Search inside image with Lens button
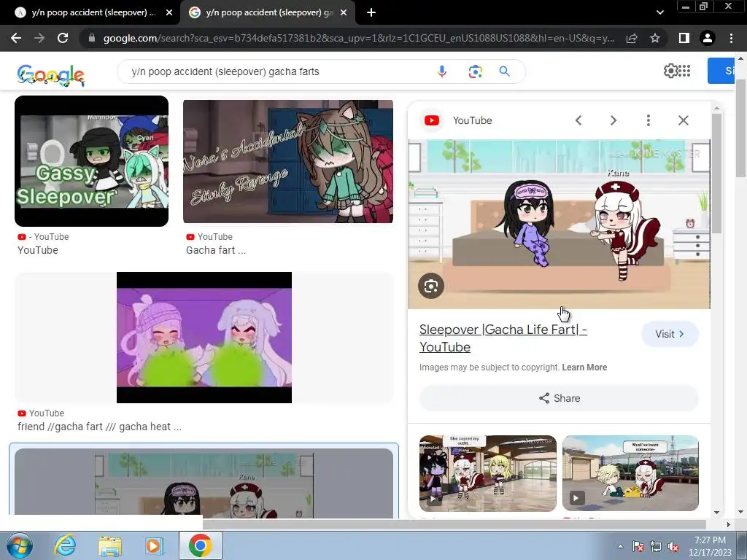The width and height of the screenshot is (747, 560). [430, 286]
